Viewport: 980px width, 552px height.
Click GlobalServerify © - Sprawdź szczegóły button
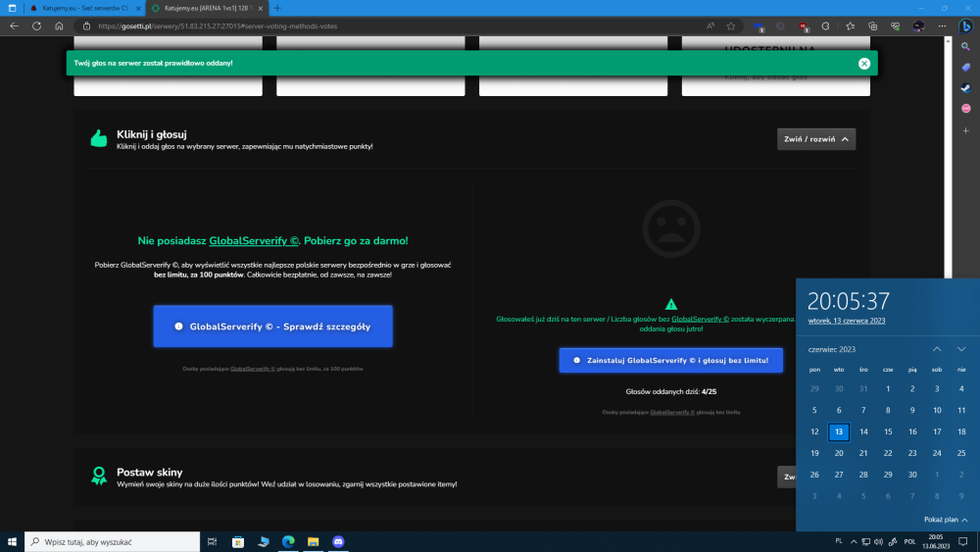click(272, 326)
